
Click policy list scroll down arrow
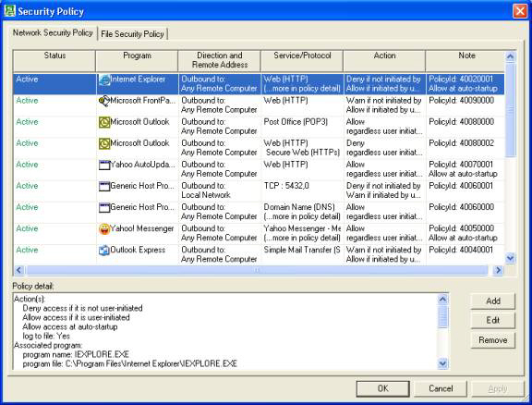pos(510,258)
